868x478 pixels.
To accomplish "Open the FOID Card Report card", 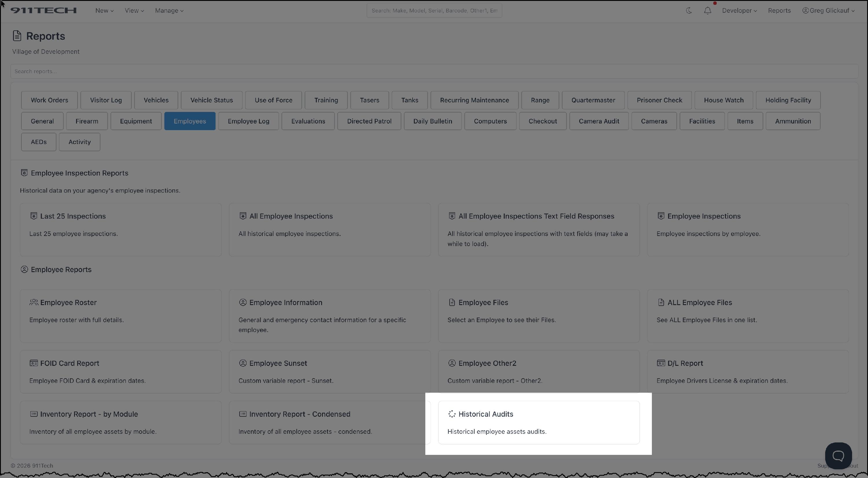I will pos(121,371).
